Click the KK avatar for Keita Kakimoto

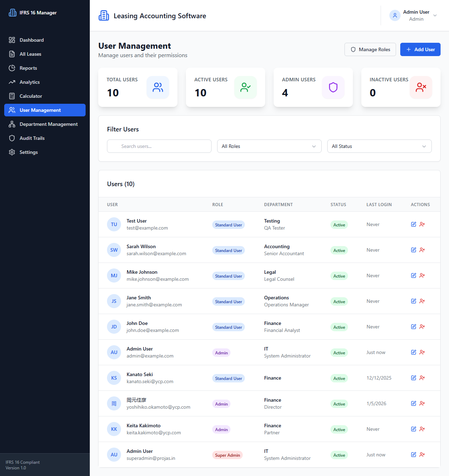pos(114,429)
